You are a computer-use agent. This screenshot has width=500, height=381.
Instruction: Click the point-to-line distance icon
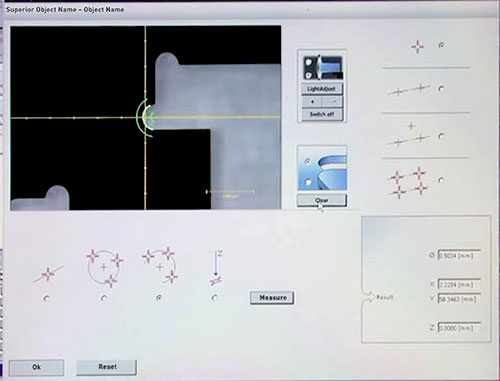pyautogui.click(x=409, y=135)
